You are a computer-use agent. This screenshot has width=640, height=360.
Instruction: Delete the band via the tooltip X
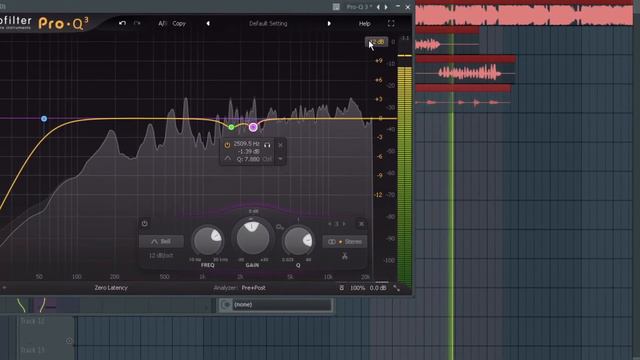[280, 145]
